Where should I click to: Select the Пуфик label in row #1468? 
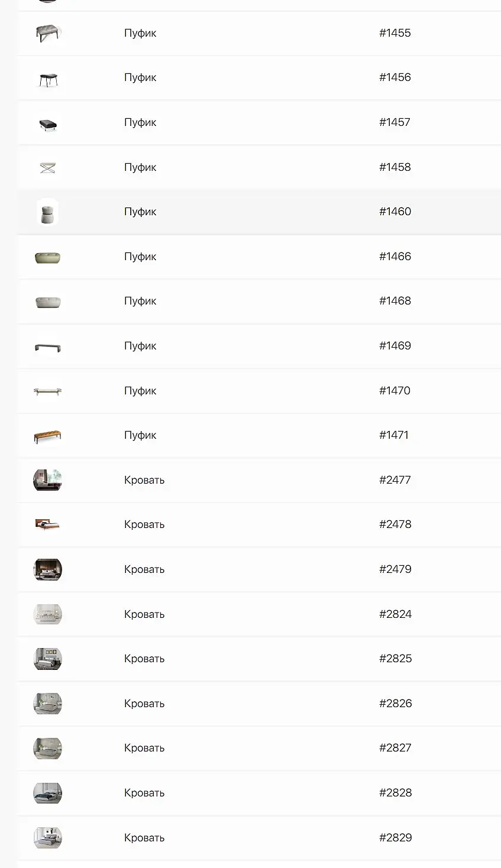point(140,301)
